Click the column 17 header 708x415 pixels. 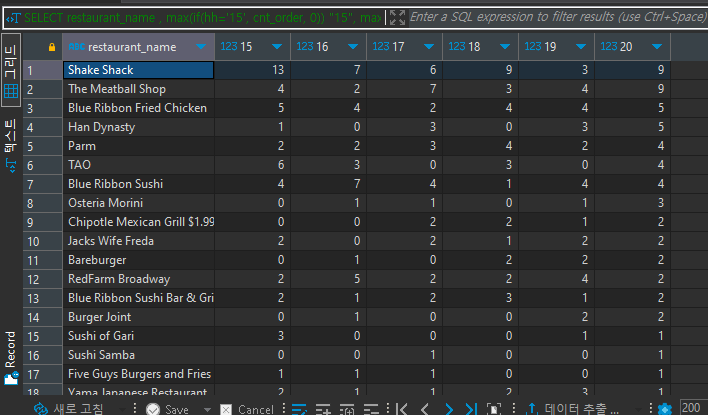click(404, 47)
